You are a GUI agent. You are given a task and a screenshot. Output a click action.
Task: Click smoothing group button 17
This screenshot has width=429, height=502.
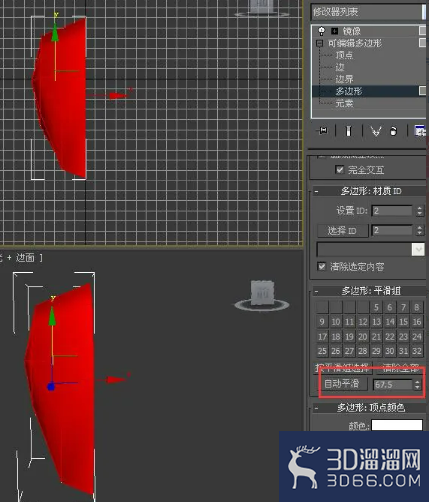pos(322,336)
